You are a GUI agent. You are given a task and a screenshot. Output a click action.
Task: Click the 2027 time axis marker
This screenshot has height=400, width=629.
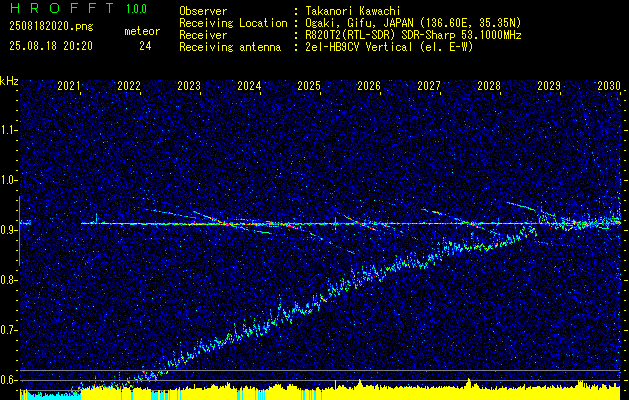(429, 86)
